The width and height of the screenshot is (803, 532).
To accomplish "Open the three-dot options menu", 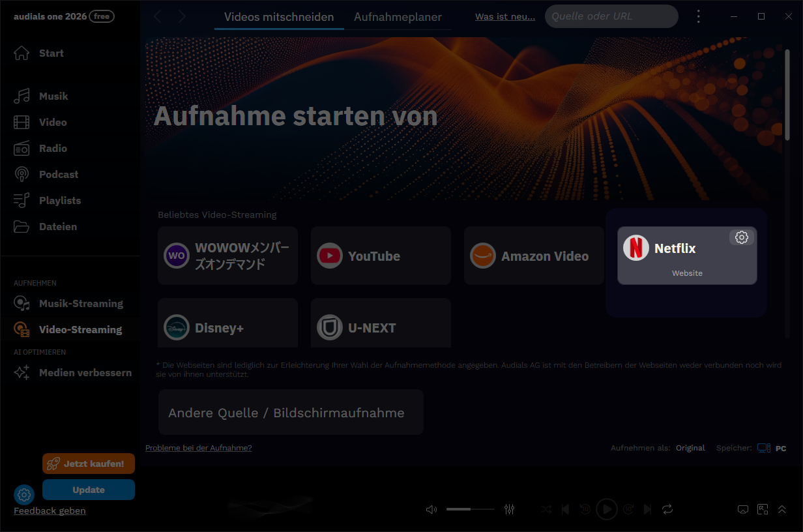I will click(x=699, y=16).
